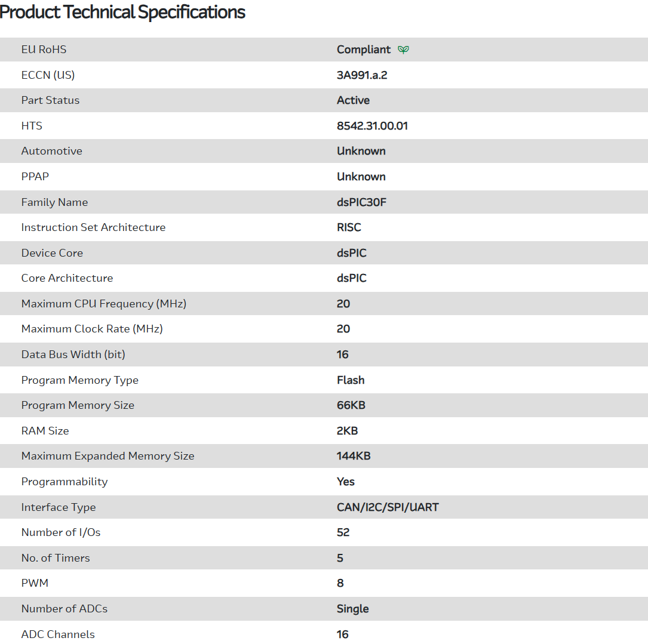Select the PPAP Unknown value

[x=361, y=177]
